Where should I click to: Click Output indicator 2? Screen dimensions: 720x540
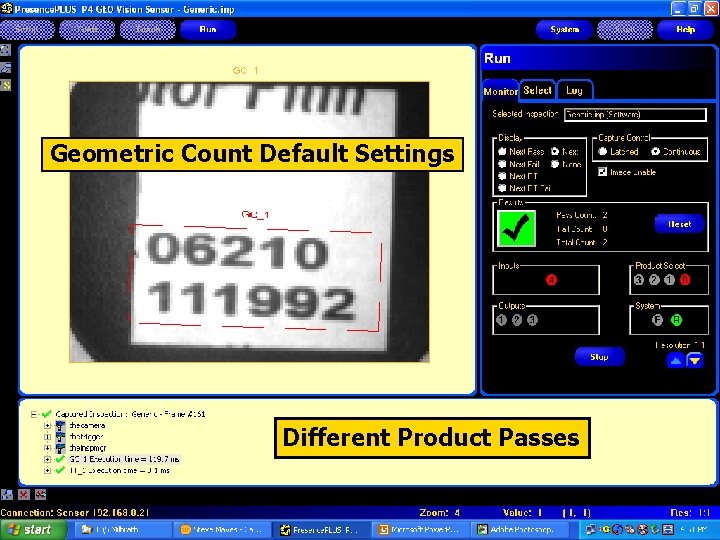pyautogui.click(x=517, y=320)
